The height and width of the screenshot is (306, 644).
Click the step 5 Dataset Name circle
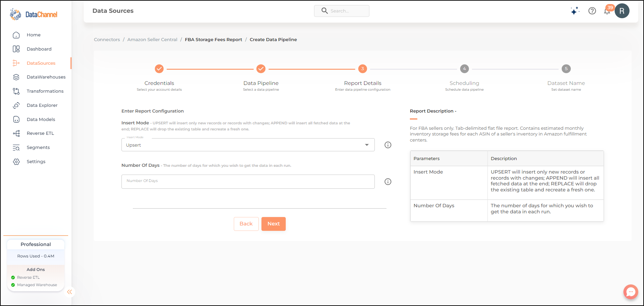pyautogui.click(x=566, y=69)
